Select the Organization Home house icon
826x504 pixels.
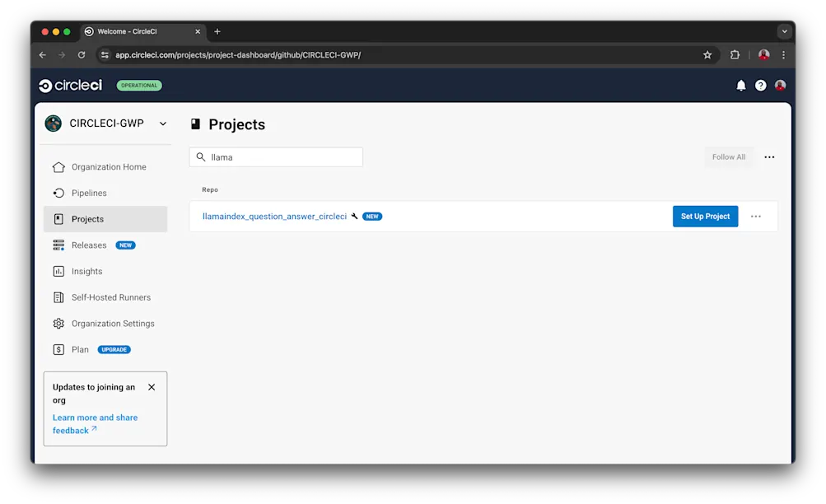point(58,166)
